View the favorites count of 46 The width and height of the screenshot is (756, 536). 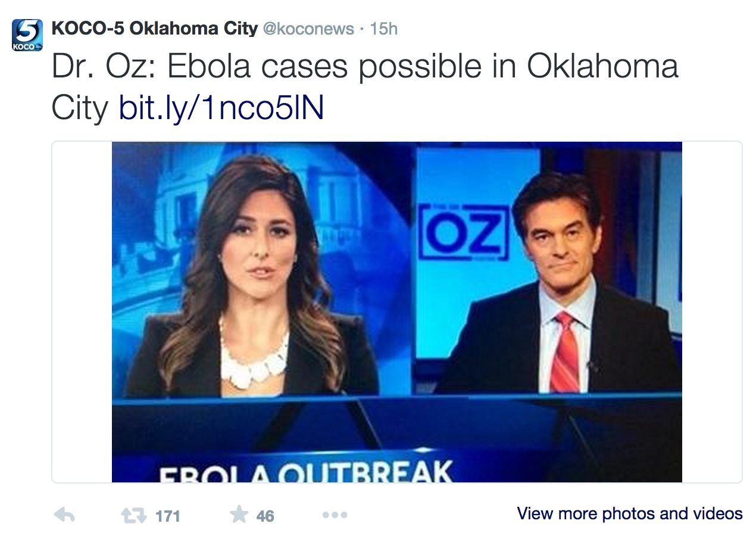click(265, 516)
